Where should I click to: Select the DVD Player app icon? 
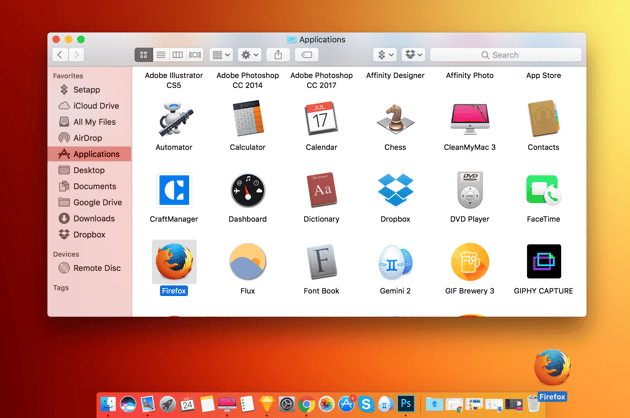point(470,190)
